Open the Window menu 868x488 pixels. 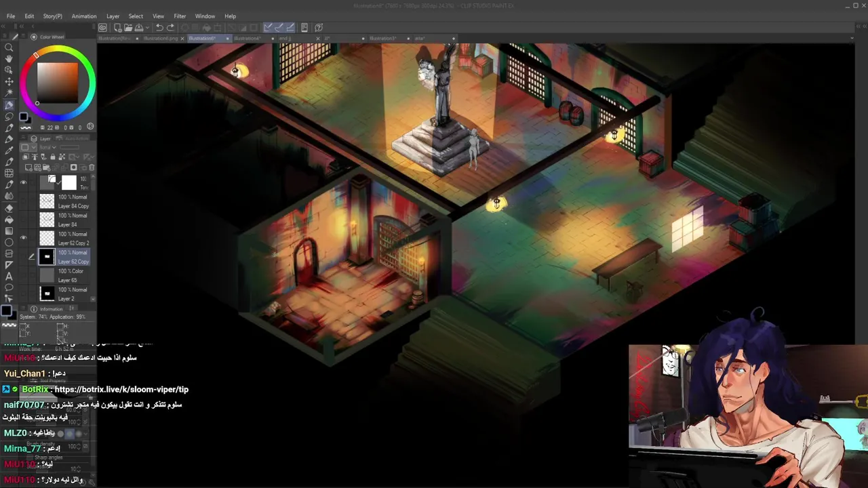click(205, 16)
